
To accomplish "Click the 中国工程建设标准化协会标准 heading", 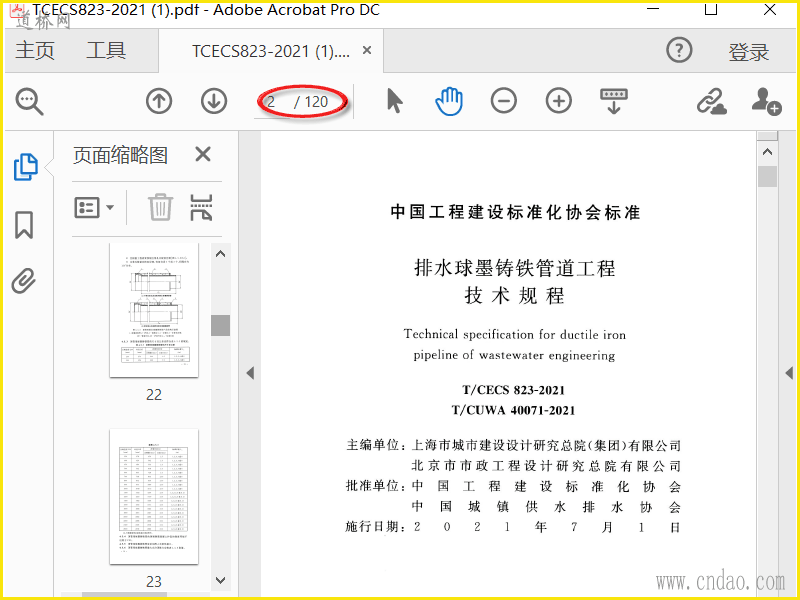I will [515, 212].
